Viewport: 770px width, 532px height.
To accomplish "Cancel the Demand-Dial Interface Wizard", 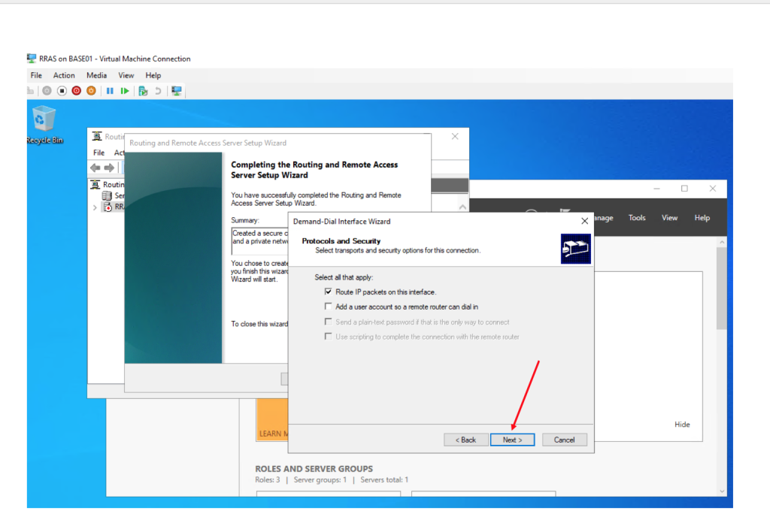I will click(x=564, y=440).
